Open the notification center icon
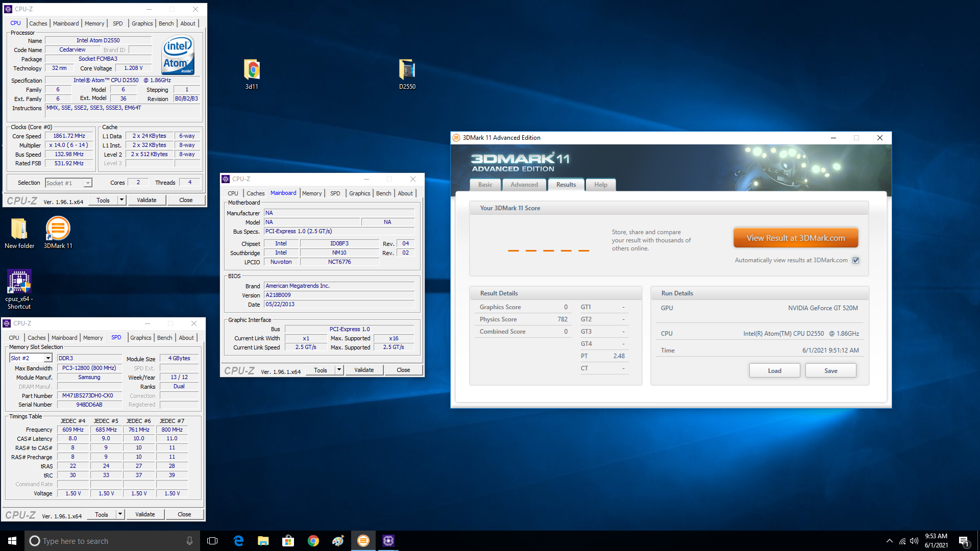The image size is (980, 551). pos(964,541)
